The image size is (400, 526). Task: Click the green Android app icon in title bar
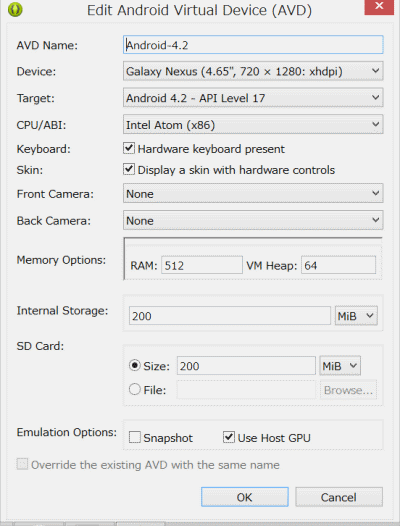[x=15, y=9]
